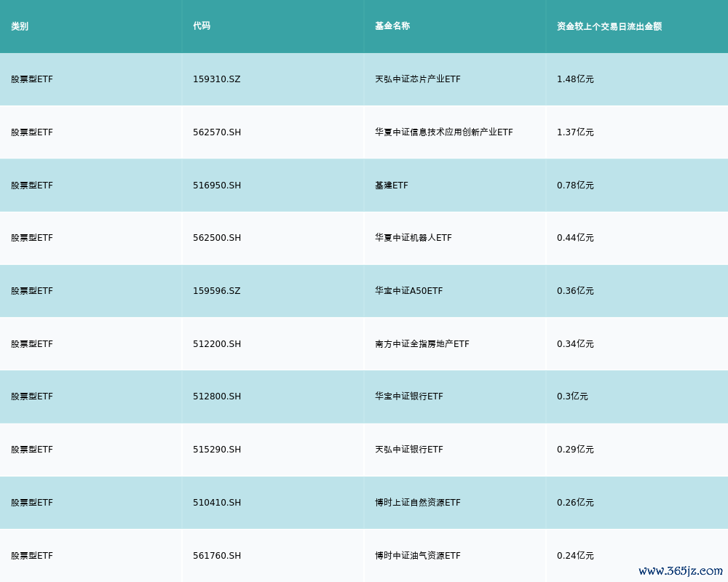Click outflow value 0.29亿元
The width and height of the screenshot is (728, 582).
tap(575, 450)
